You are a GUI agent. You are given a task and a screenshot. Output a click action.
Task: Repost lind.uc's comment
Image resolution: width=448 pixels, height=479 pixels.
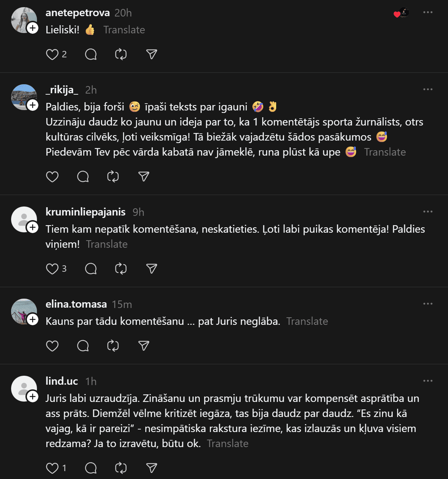[x=121, y=468]
